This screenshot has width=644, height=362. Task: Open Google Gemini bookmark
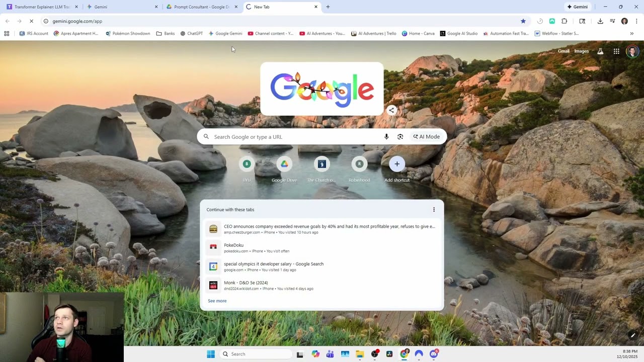[x=225, y=34]
